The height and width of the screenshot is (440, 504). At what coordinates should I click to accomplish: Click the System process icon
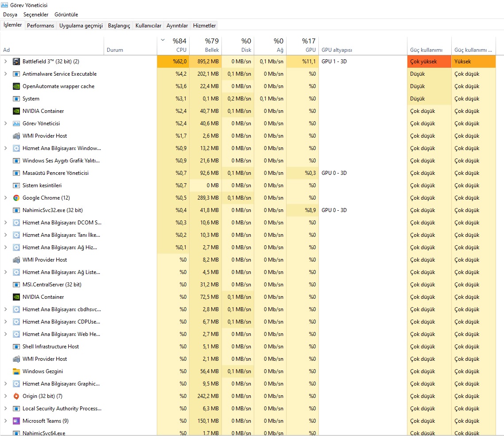click(x=16, y=99)
